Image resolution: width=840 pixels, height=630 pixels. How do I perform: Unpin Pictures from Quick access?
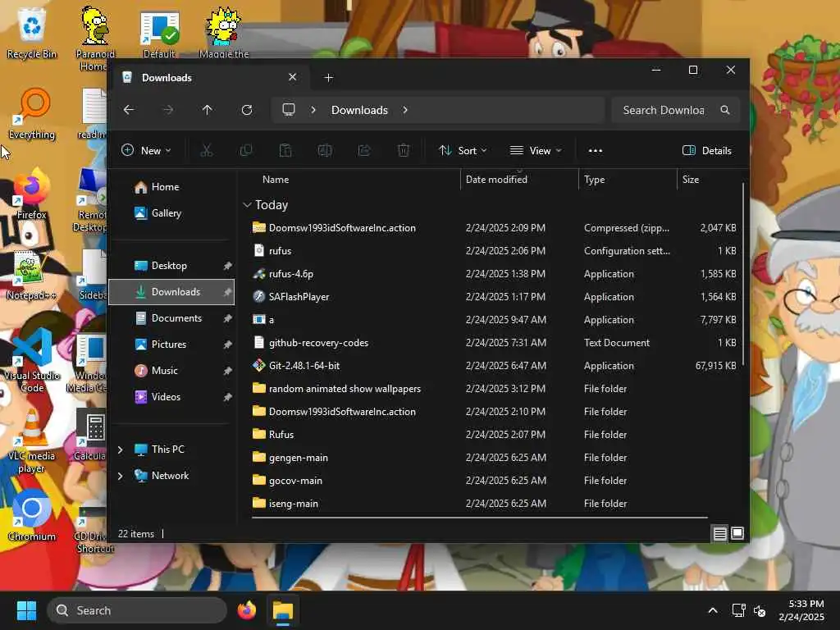pyautogui.click(x=228, y=345)
